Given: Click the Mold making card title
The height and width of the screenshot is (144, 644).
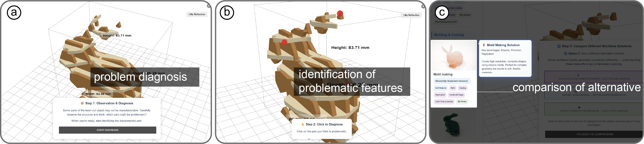Looking at the screenshot, I should point(443,74).
